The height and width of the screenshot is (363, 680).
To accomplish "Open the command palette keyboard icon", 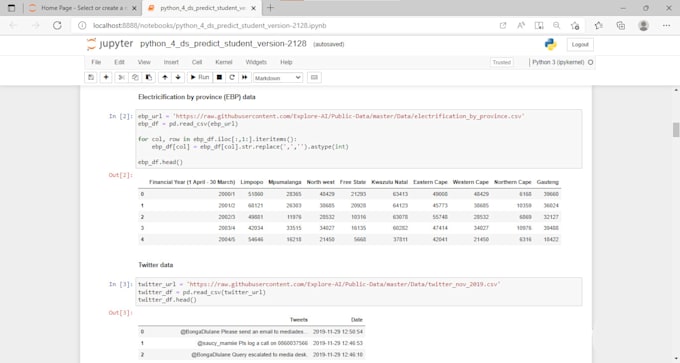I will [x=314, y=77].
